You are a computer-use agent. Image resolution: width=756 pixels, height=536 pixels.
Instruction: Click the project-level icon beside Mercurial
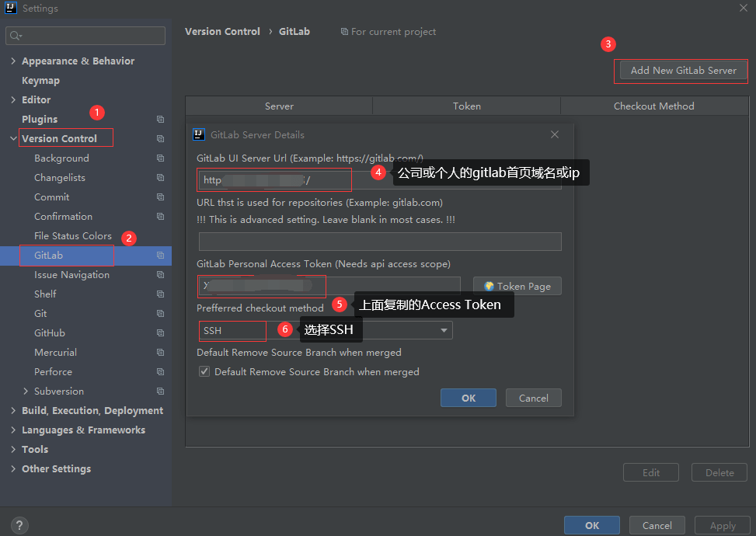(161, 353)
